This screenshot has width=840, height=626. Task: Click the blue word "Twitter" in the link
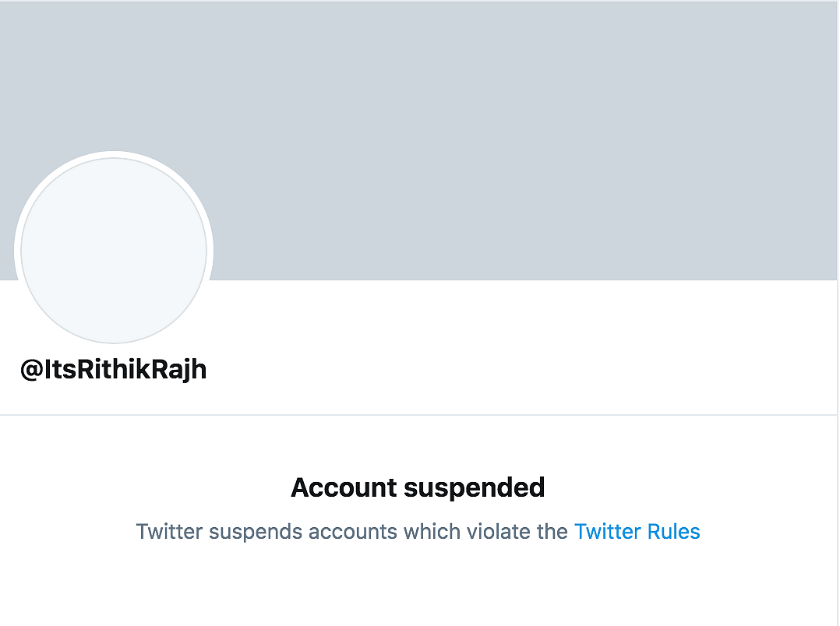tap(608, 532)
